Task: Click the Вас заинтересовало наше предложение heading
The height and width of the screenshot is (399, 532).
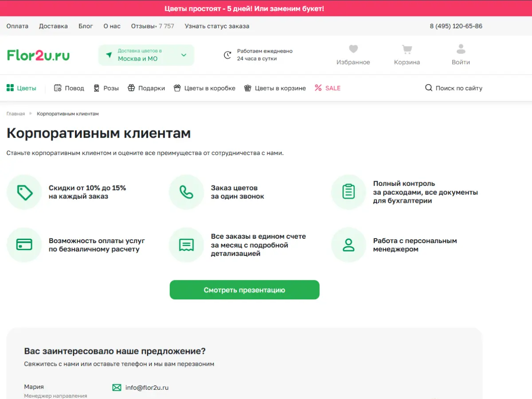Action: tap(115, 351)
